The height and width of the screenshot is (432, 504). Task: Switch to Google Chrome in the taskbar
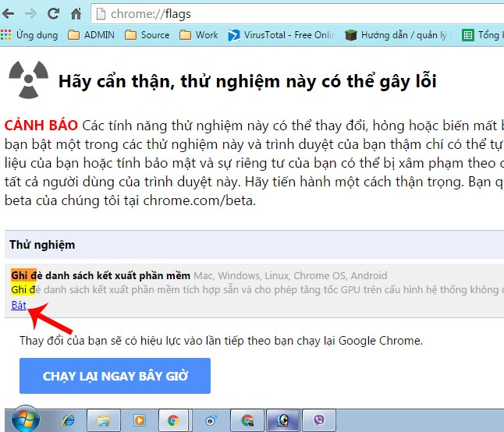[173, 420]
